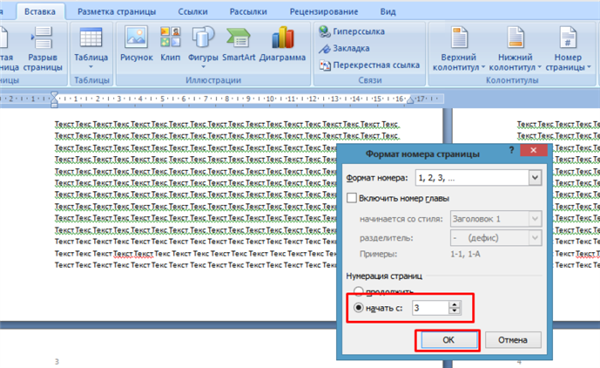Screen dimensions: 600x368
Task: Open the Рецензирование tab
Action: coord(324,11)
